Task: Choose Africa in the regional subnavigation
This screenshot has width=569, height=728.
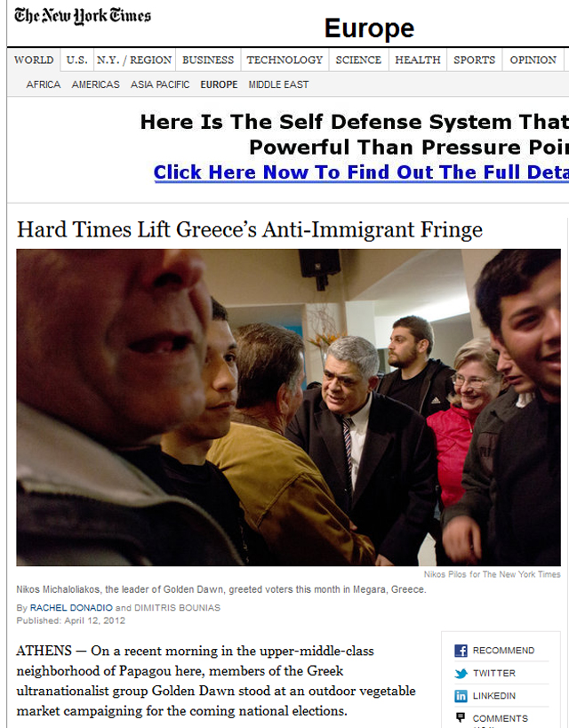Action: click(44, 84)
